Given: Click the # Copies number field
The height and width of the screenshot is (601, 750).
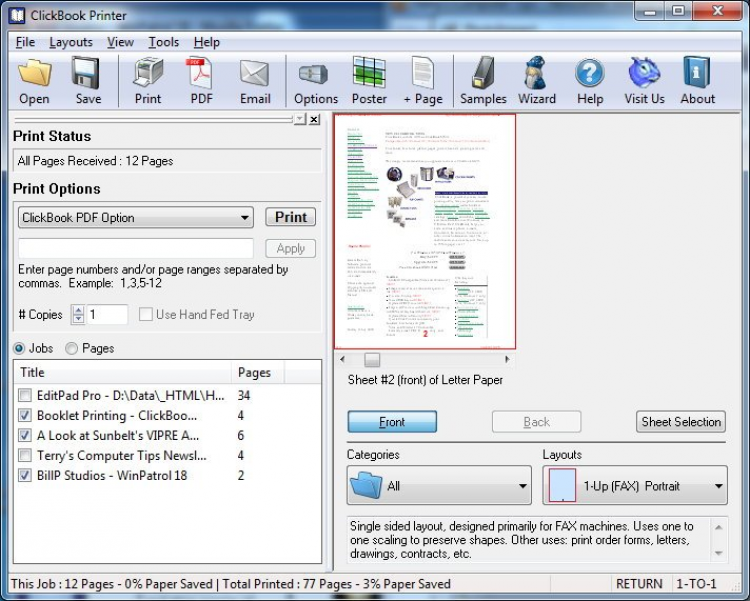Looking at the screenshot, I should tap(106, 314).
